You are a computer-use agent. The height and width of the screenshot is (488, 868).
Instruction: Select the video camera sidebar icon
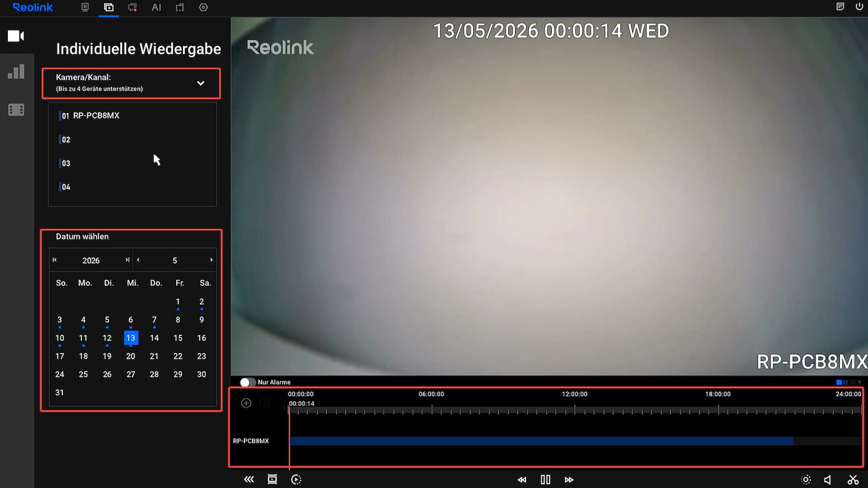pos(16,36)
